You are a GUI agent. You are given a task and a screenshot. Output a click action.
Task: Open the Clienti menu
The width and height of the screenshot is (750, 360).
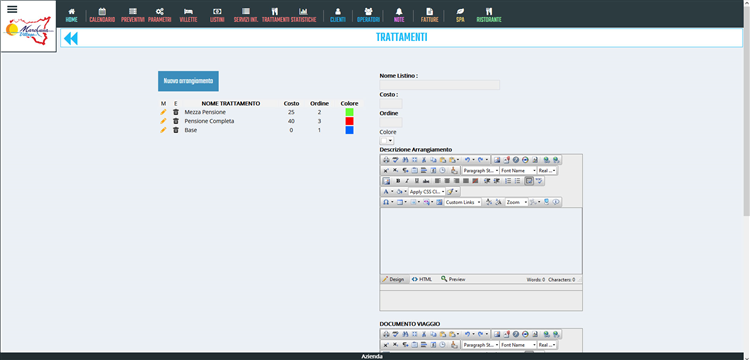338,15
